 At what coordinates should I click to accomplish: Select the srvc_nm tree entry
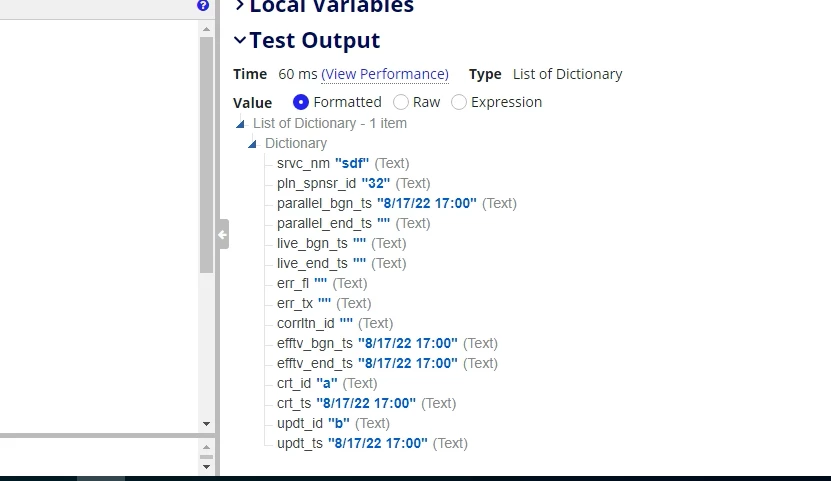343,163
